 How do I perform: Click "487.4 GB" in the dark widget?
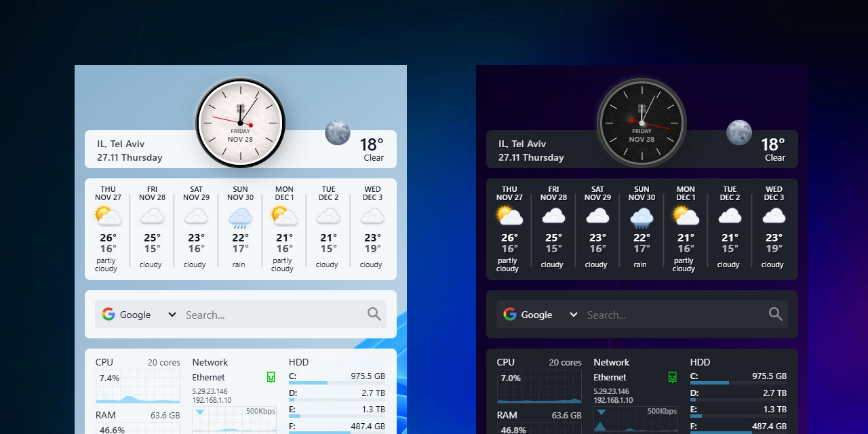769,427
